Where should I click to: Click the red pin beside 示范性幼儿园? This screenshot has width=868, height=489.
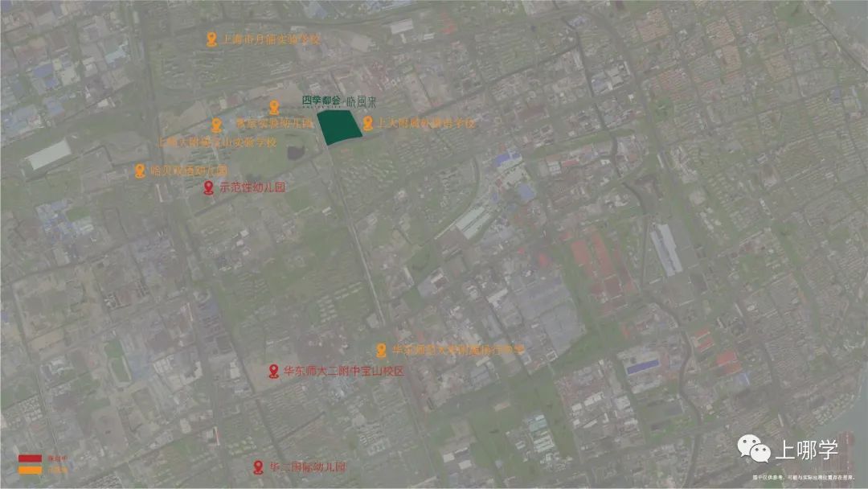pyautogui.click(x=209, y=187)
